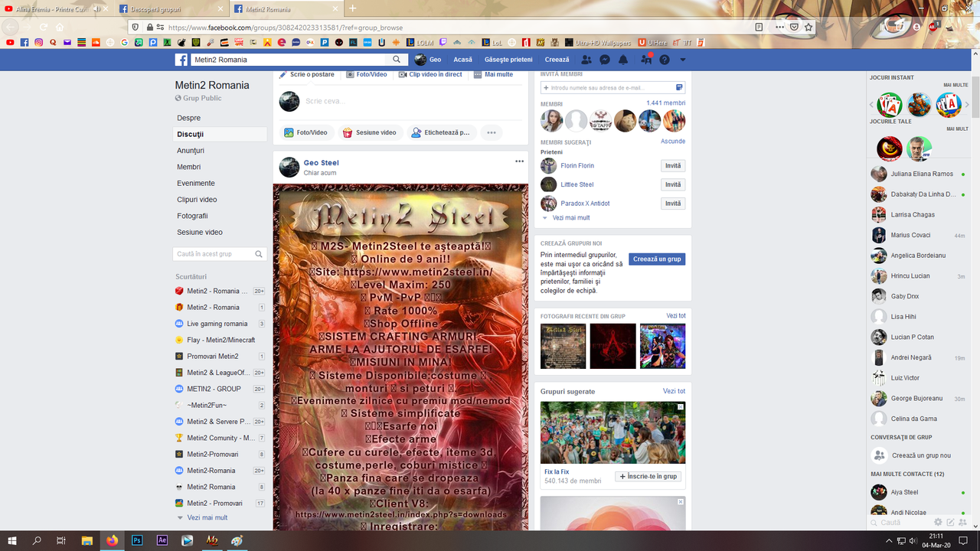Open the account menu arrow in header

(683, 60)
